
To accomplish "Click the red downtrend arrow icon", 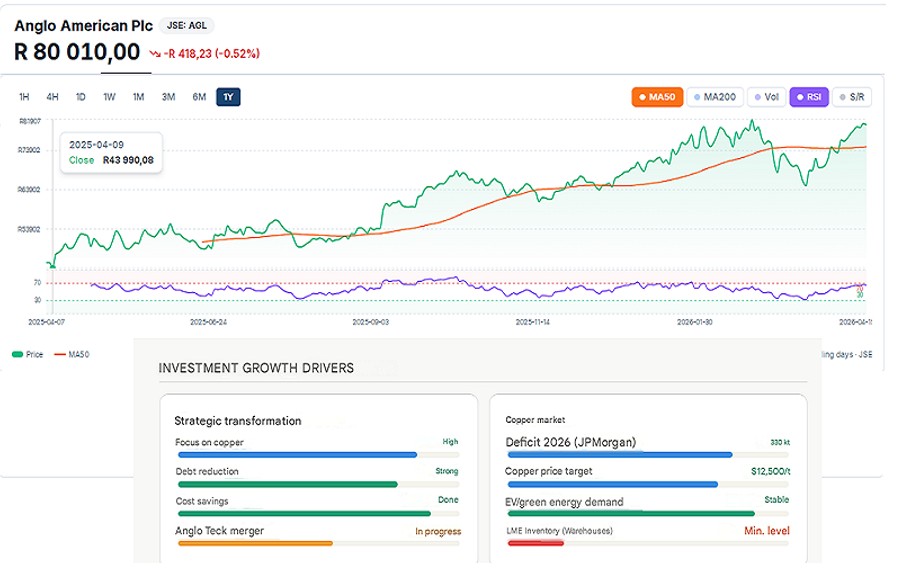I will (x=155, y=54).
